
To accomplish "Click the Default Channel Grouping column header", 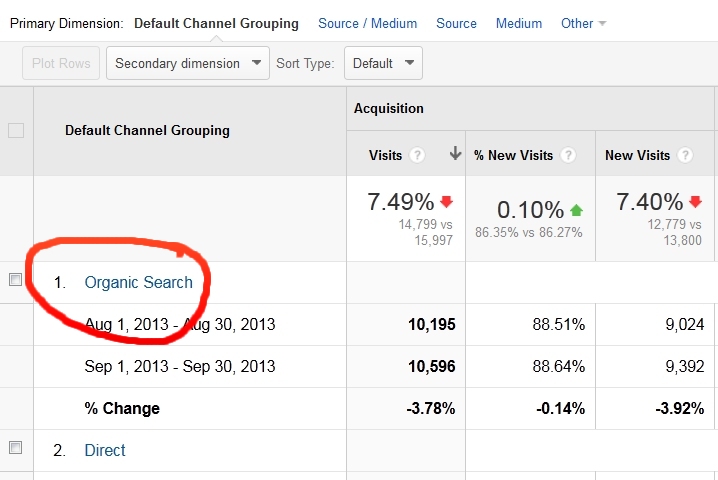I will (x=147, y=131).
